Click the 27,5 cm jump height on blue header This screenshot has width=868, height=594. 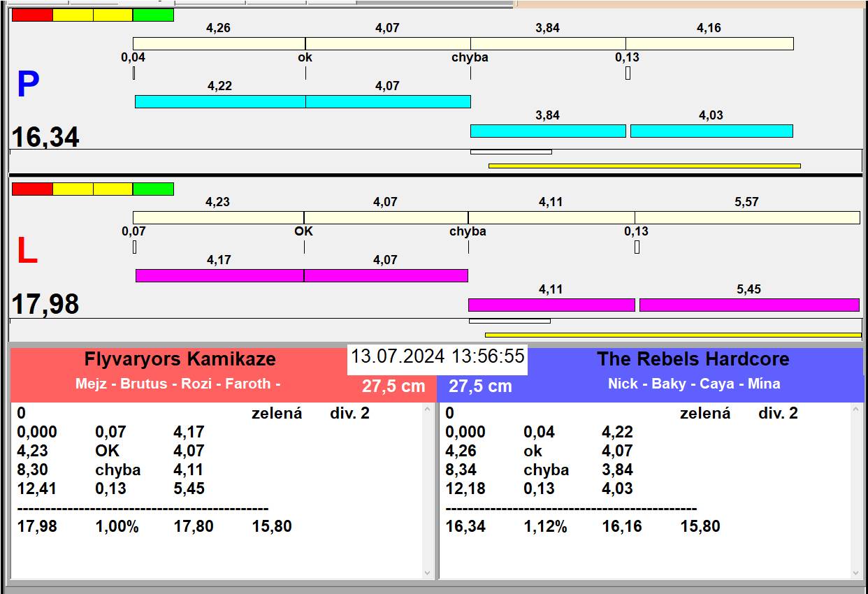tap(480, 386)
